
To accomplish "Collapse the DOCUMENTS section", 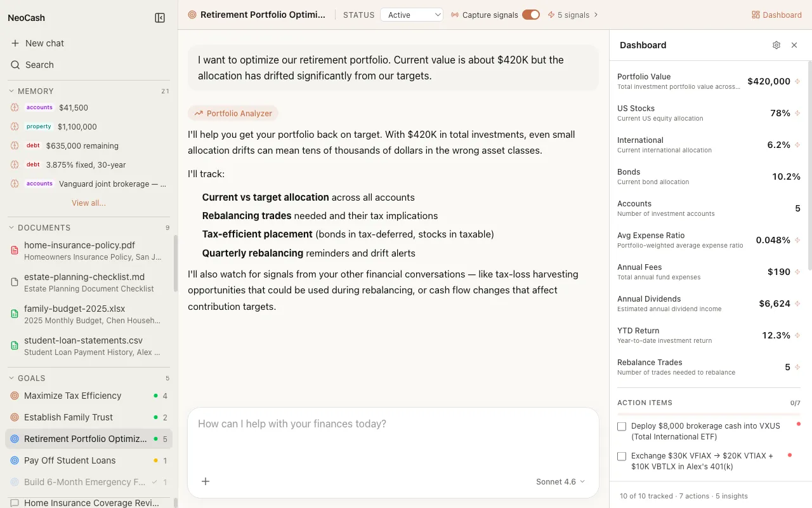I will coord(11,227).
